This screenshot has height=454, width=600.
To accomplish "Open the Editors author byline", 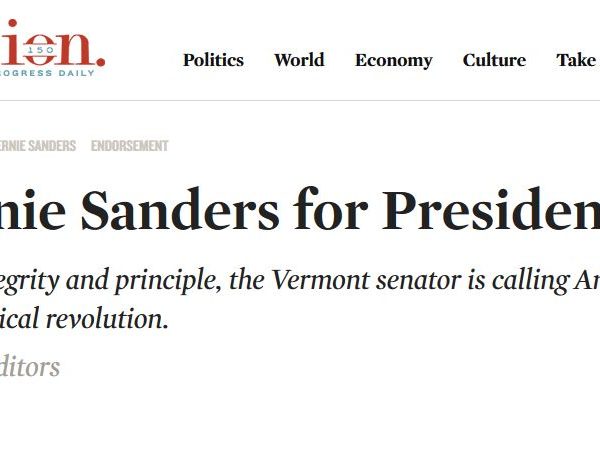I will click(x=28, y=367).
